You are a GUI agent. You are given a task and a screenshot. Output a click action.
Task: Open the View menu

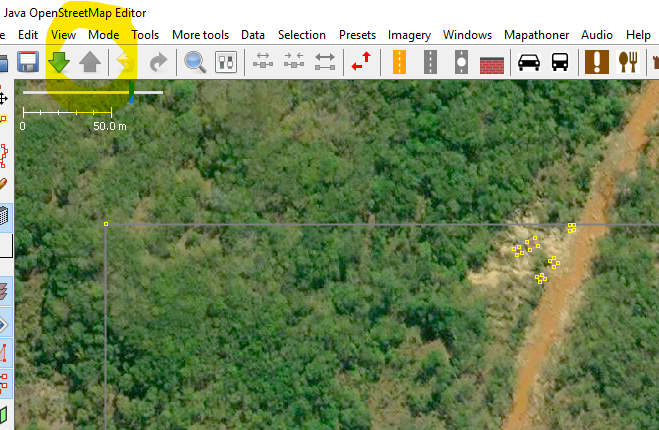tap(63, 34)
